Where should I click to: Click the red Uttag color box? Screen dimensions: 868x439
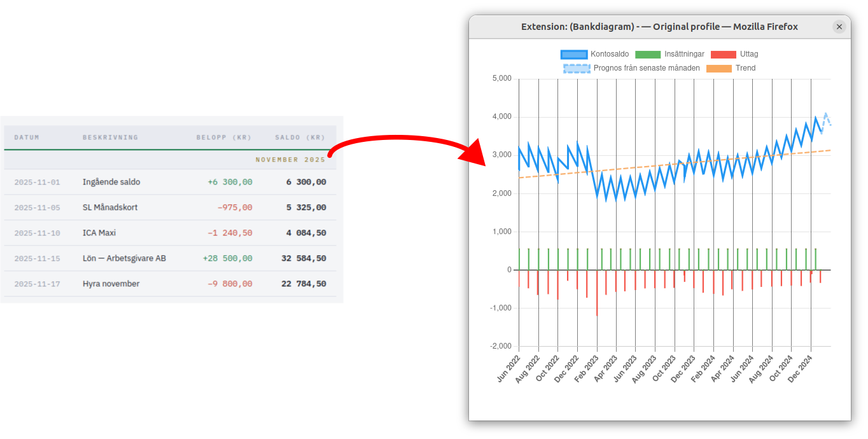coord(723,54)
